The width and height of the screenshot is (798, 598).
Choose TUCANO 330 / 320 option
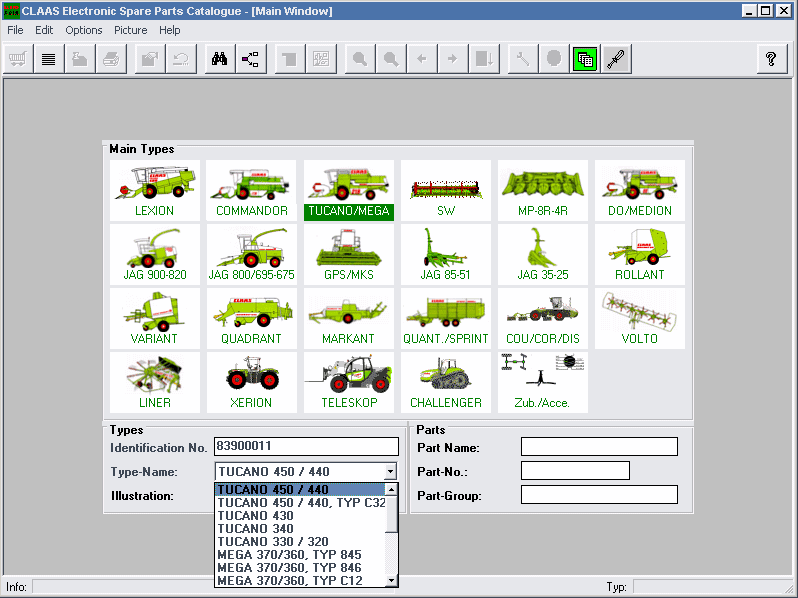click(300, 542)
